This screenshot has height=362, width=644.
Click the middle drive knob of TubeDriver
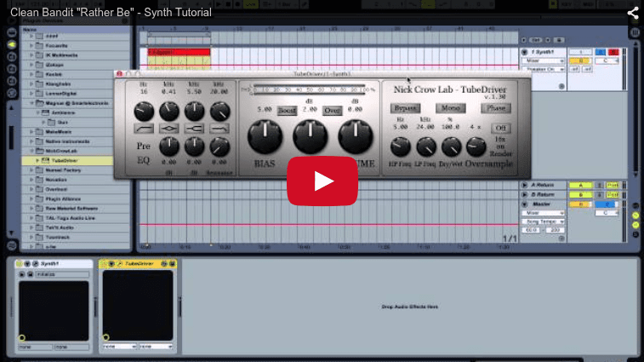tap(310, 136)
